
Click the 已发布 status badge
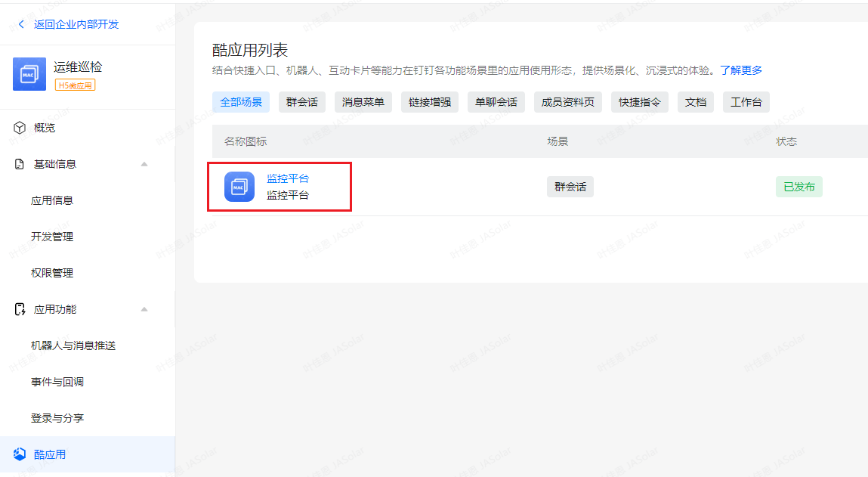[x=798, y=187]
